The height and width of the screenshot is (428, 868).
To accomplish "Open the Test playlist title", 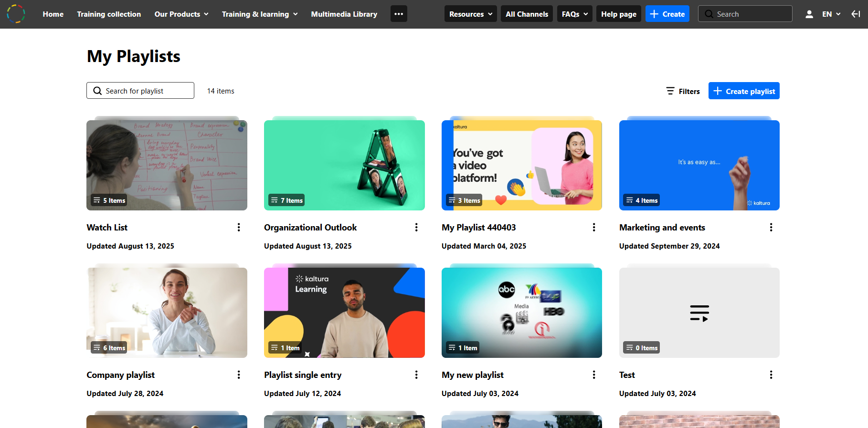I will click(627, 375).
